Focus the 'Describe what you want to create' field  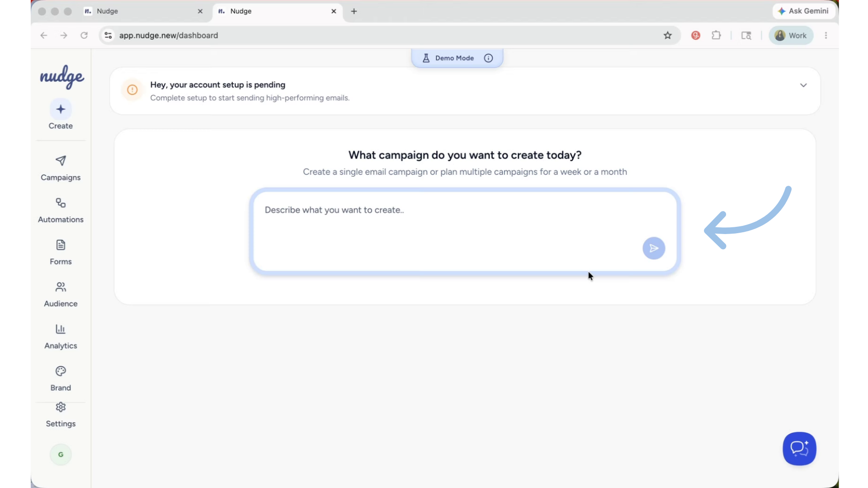tap(465, 231)
